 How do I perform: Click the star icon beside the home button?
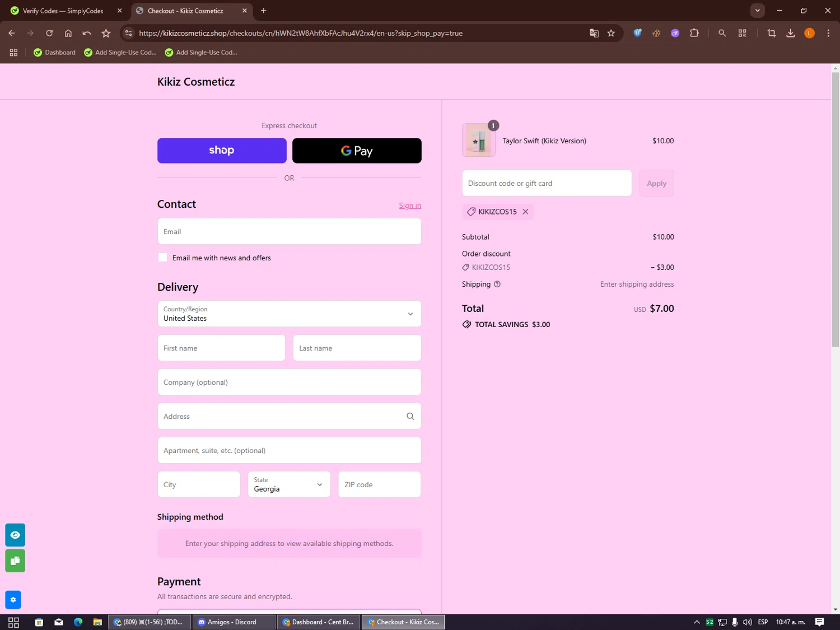106,33
